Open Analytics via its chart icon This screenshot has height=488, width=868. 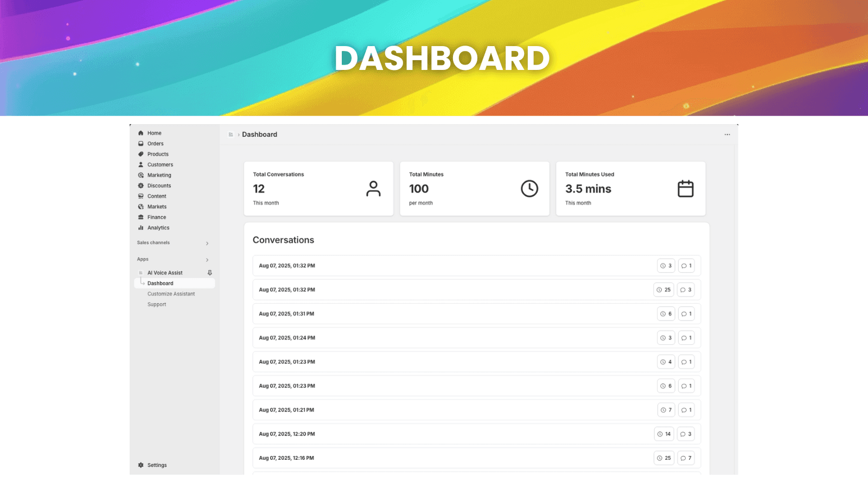[x=141, y=228]
